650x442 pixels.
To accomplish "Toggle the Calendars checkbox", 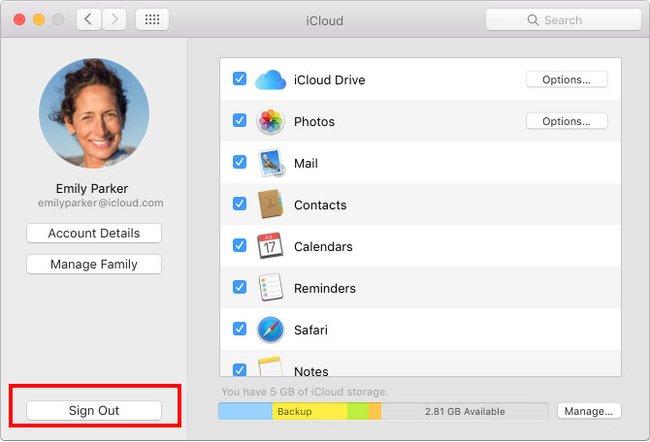I will point(240,245).
